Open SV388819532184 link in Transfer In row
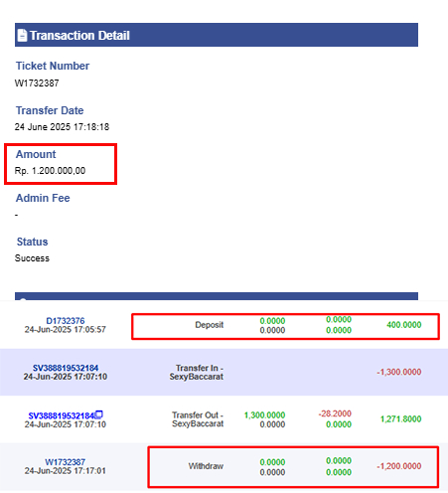 [x=66, y=368]
